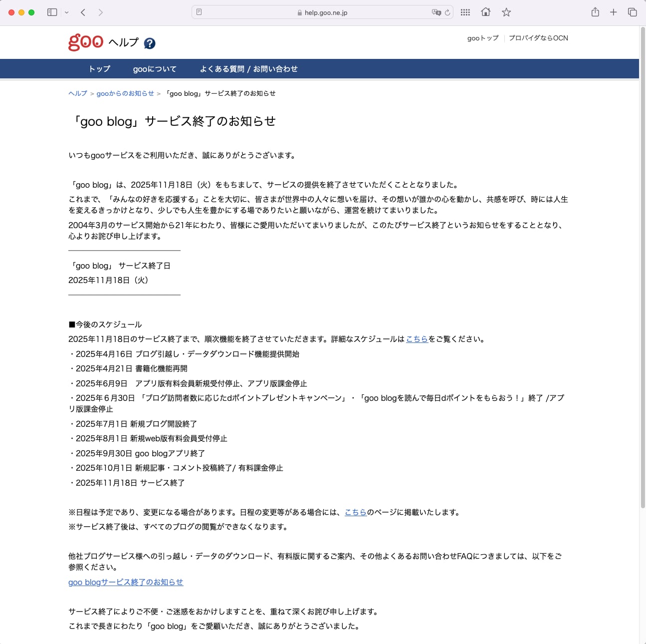Screen dimensions: 646x644
Task: Expand the sidebar options dropdown chevron
Action: (66, 12)
